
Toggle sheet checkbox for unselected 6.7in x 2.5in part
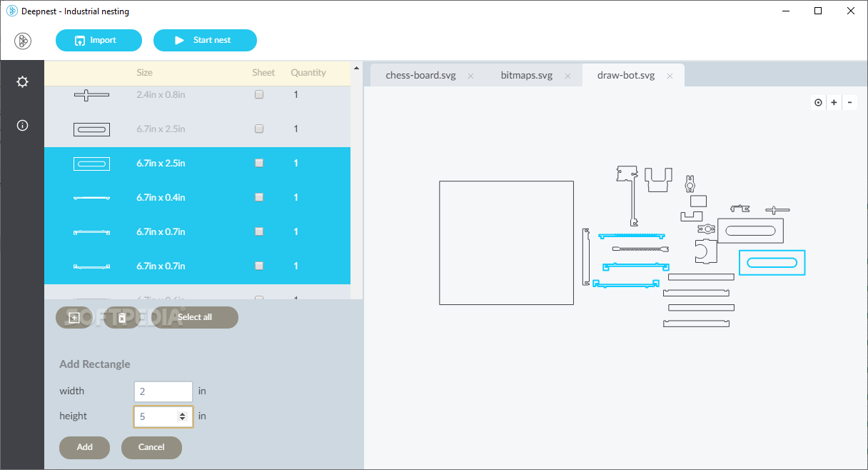point(259,129)
